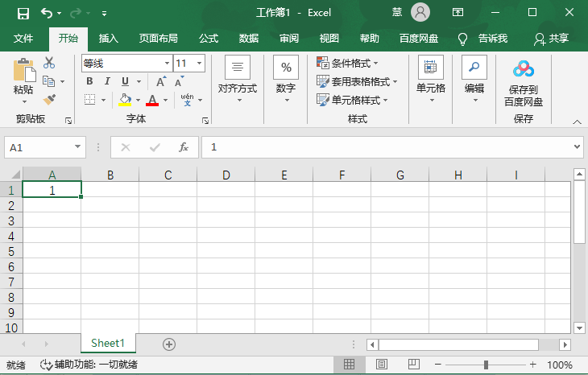This screenshot has height=375, width=588.
Task: Switch to Page Layout view in status bar
Action: (382, 365)
